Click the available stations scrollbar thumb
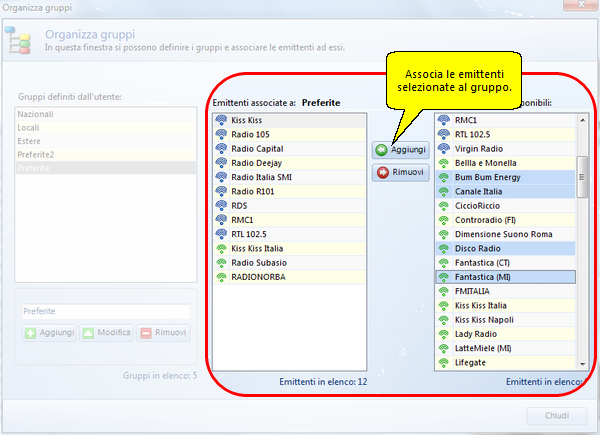The height and width of the screenshot is (435, 600). pyautogui.click(x=582, y=177)
